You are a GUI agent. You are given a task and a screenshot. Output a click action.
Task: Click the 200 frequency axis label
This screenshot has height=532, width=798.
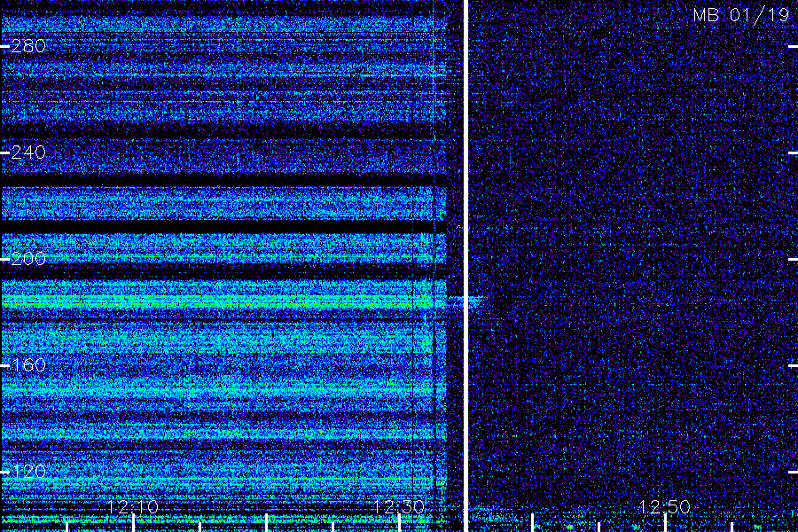(28, 259)
